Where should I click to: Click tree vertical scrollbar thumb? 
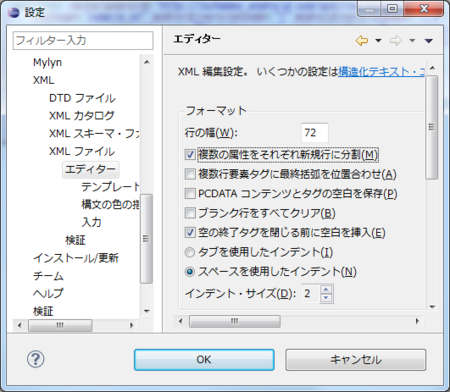coord(146,239)
